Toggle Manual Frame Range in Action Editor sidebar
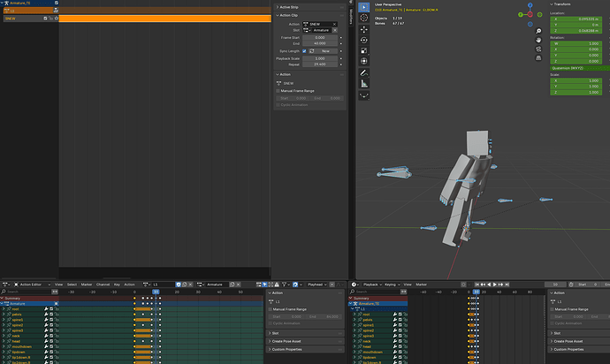 (x=270, y=309)
